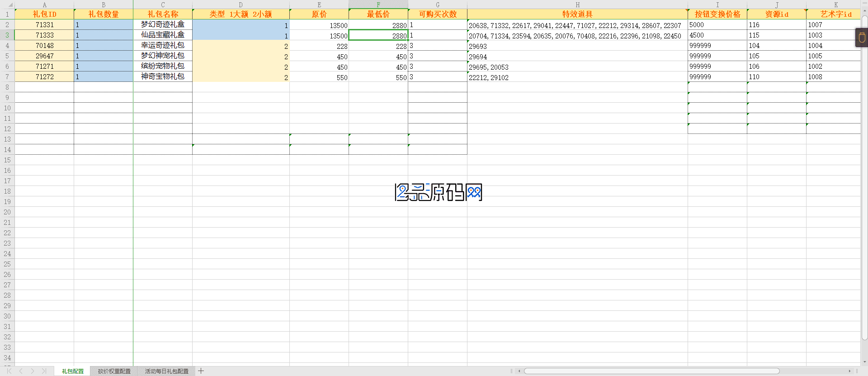Viewport: 868px width, 376px height.
Task: Select original price cell 228
Action: click(x=319, y=45)
